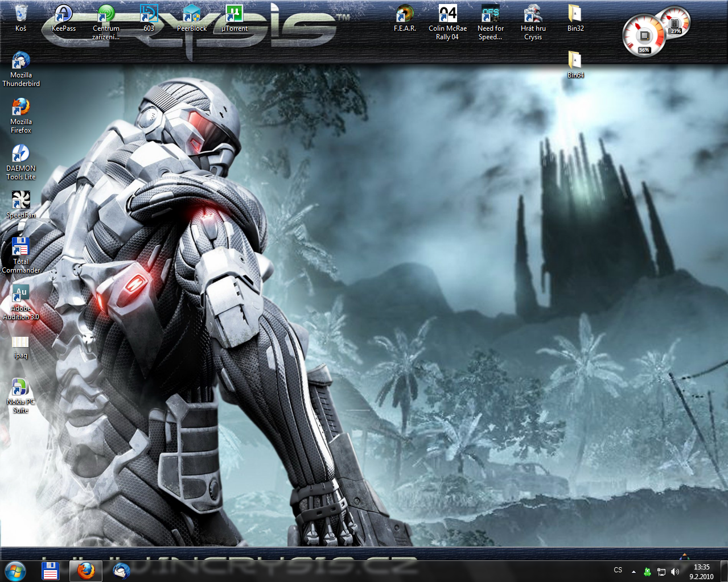Launch KeePass from the desktop
The width and height of the screenshot is (728, 582).
(x=63, y=14)
